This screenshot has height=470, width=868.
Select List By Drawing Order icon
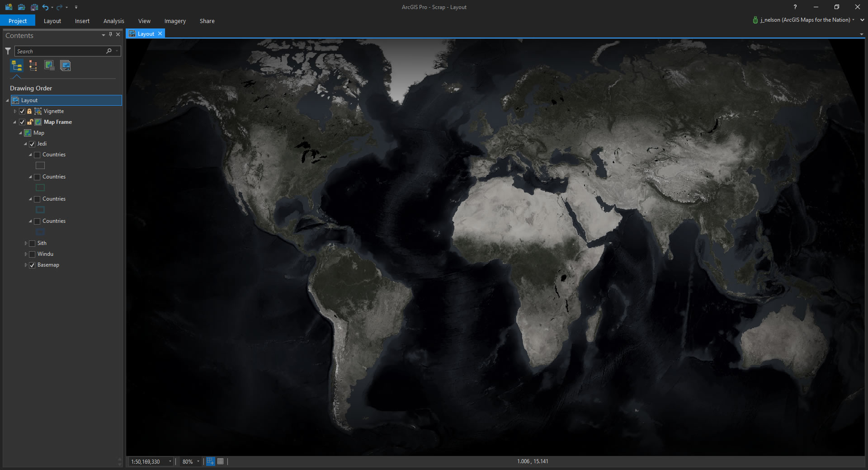(17, 66)
